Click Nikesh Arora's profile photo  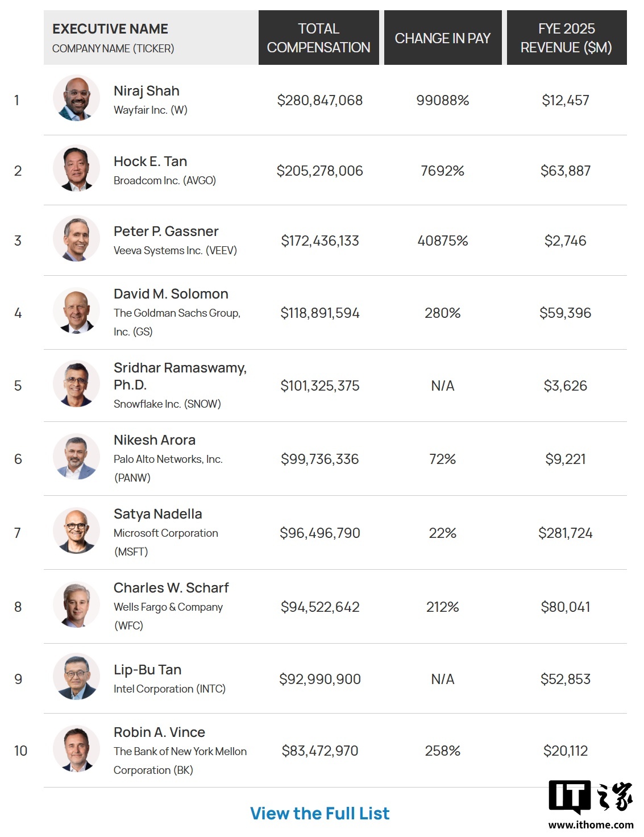pyautogui.click(x=76, y=457)
